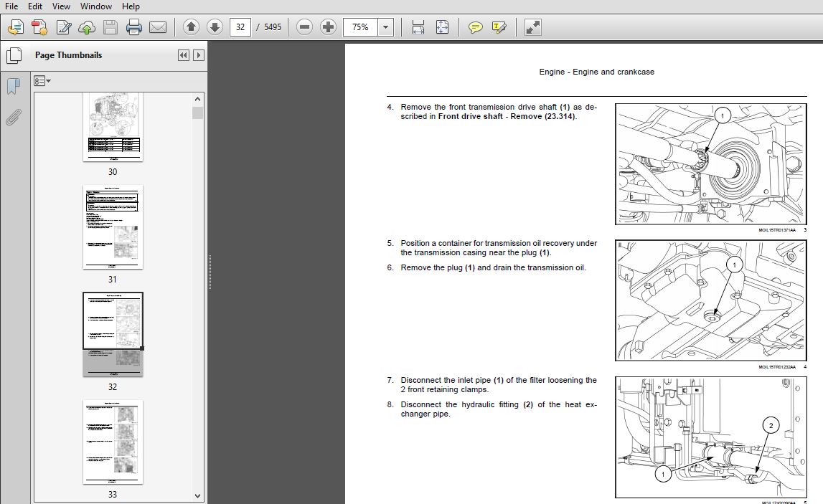
Task: Select the page 31 thumbnail
Action: pyautogui.click(x=113, y=227)
